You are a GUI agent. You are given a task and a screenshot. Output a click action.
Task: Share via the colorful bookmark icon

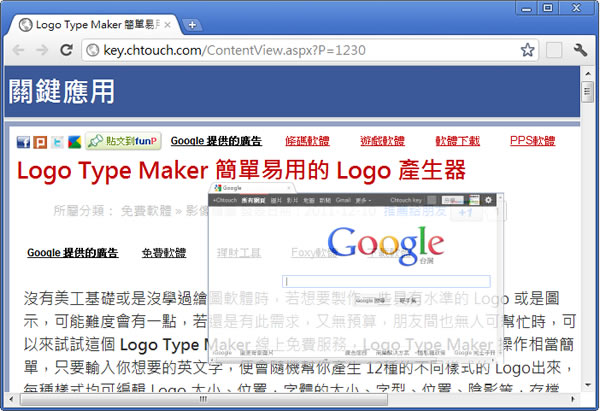point(75,142)
